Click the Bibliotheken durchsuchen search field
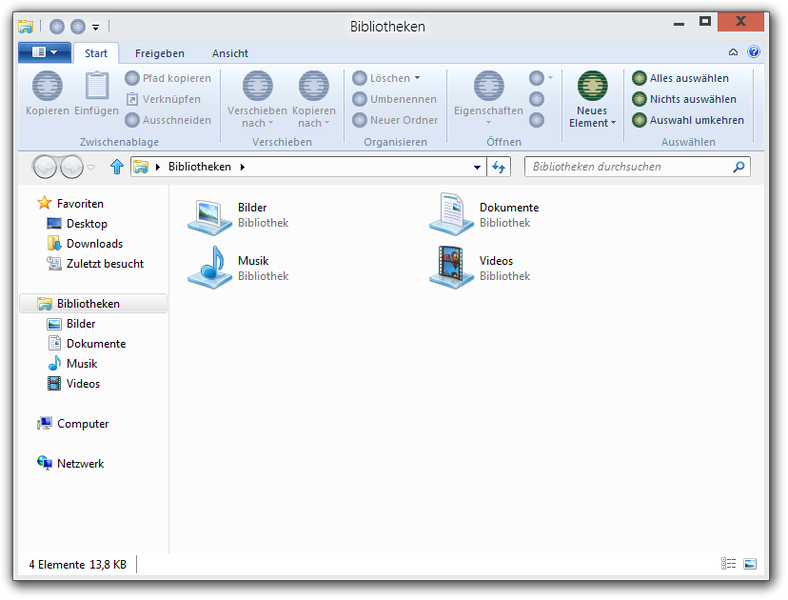 tap(630, 167)
